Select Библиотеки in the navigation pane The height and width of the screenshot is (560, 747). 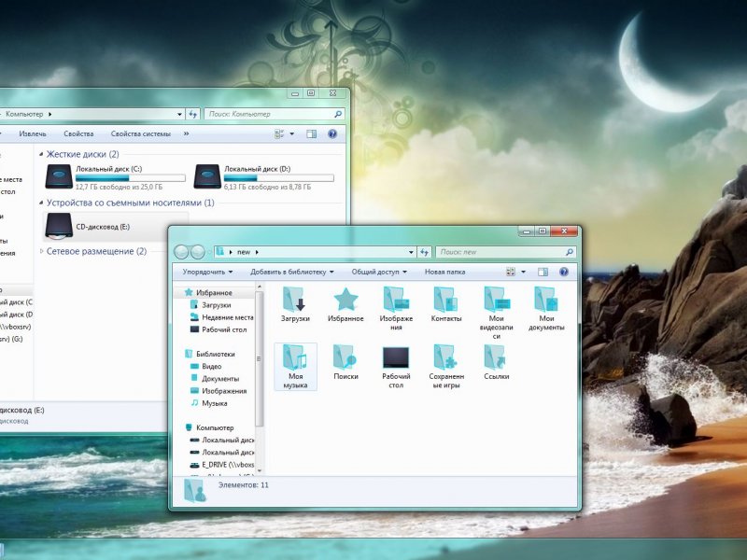pos(216,355)
